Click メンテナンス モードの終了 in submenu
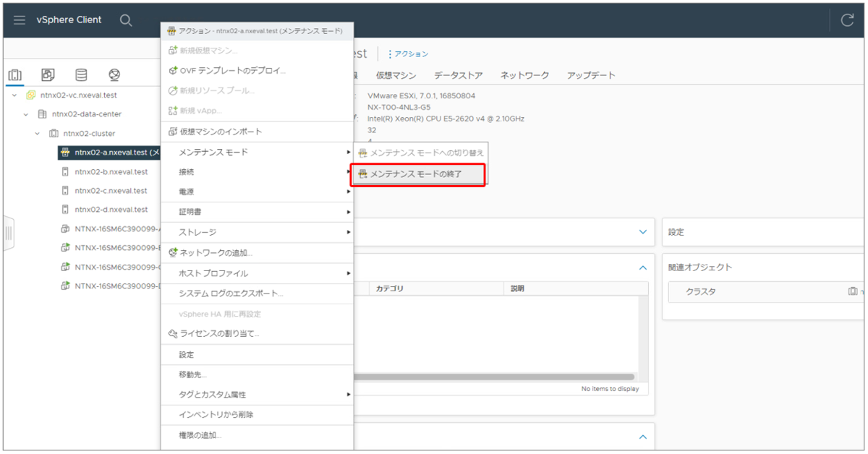The height and width of the screenshot is (454, 868). [418, 174]
